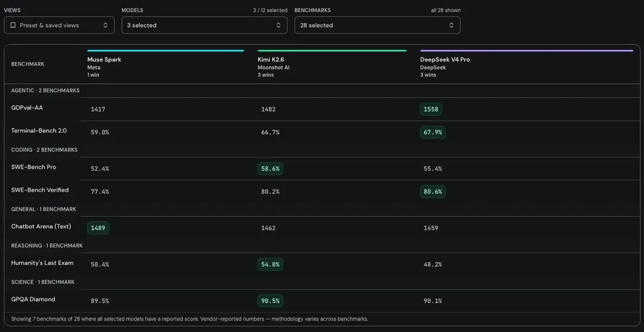This screenshot has height=332, width=644.
Task: Click Muse Spark's 59.0% Terminal-Bench score
Action: coord(100,133)
